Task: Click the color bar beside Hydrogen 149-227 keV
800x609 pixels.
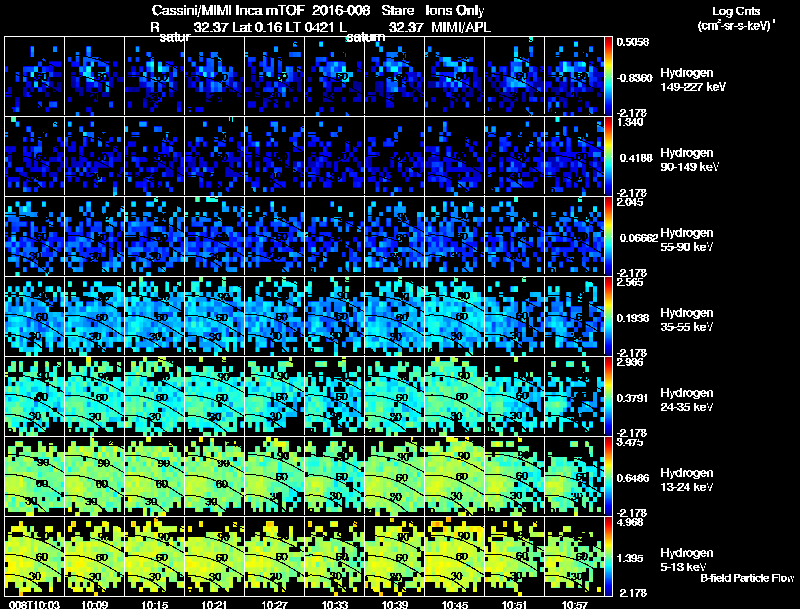Action: point(608,75)
